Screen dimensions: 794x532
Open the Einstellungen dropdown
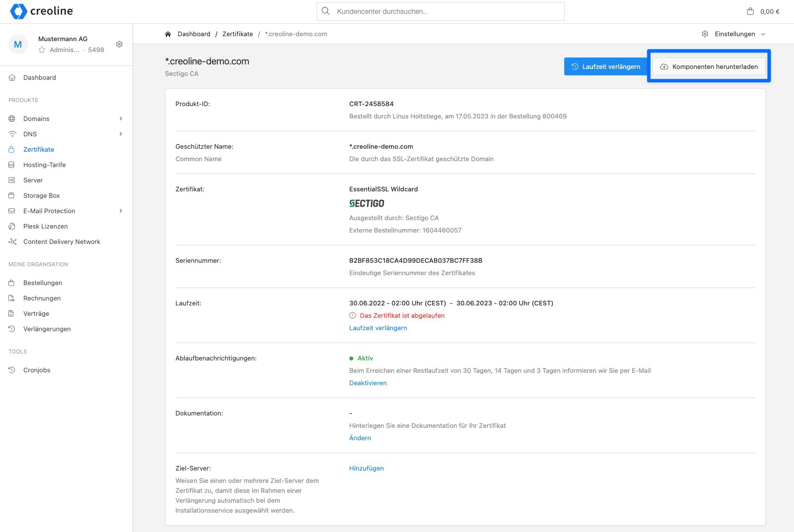[x=734, y=34]
